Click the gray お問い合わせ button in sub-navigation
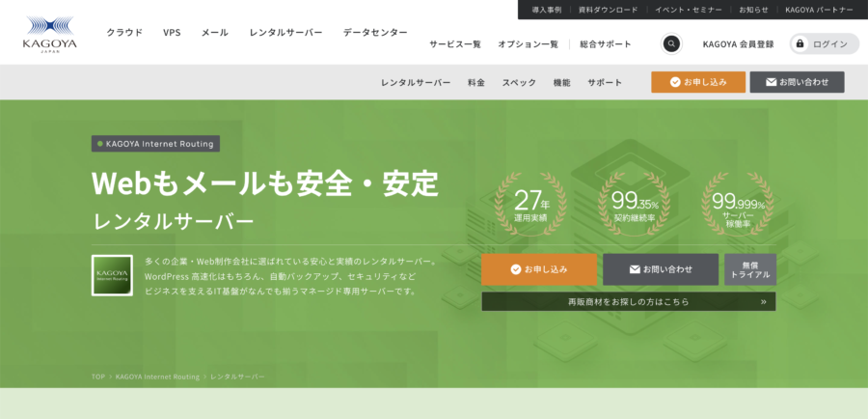Viewport: 868px width, 419px height. coord(798,82)
